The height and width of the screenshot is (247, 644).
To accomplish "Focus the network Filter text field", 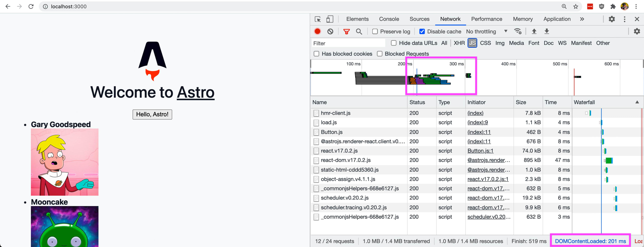I will (348, 43).
